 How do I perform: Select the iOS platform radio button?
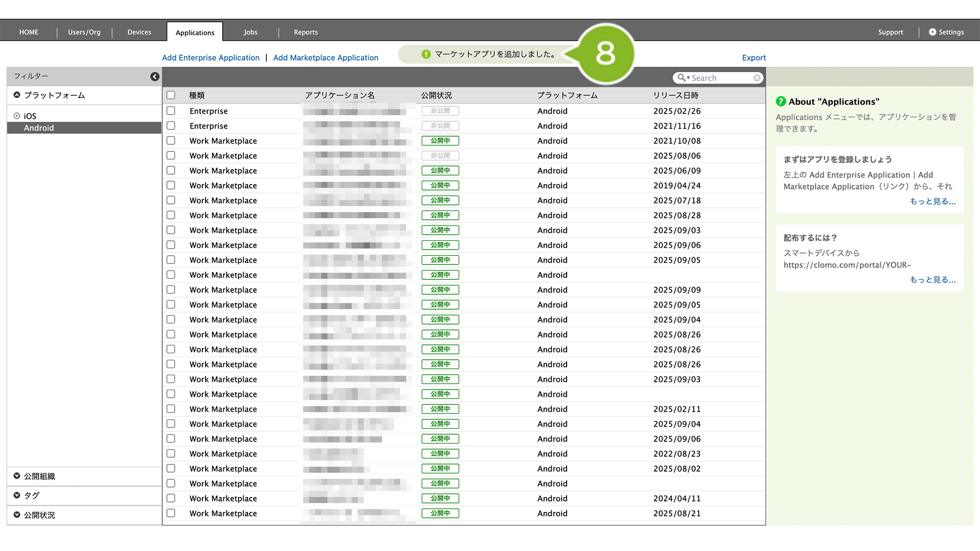point(17,116)
